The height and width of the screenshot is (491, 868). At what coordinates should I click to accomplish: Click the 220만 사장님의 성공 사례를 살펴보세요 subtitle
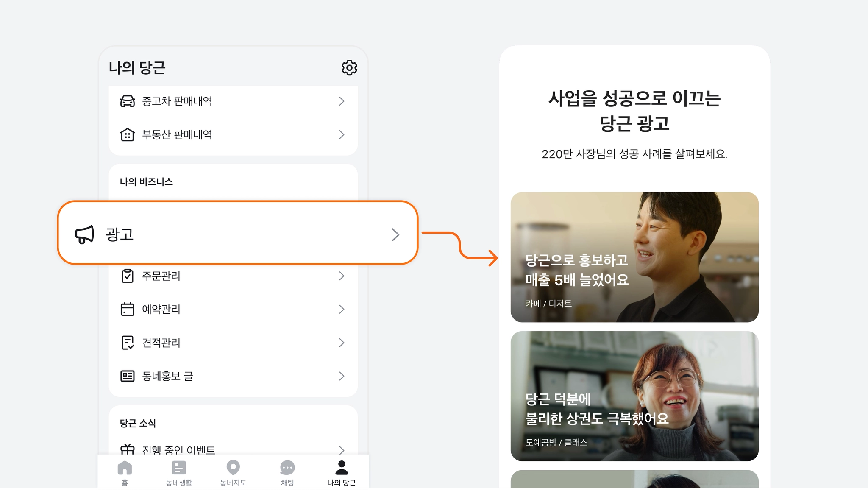coord(634,154)
